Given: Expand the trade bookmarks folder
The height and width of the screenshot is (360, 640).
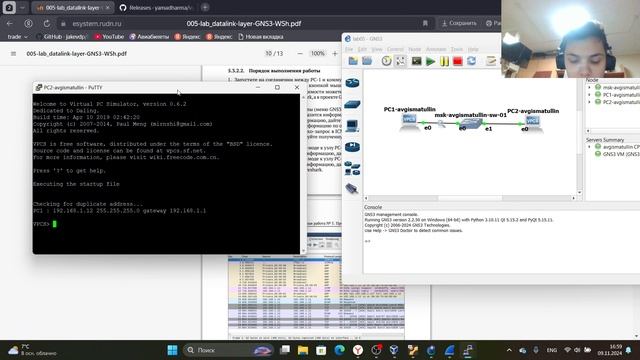Looking at the screenshot, I should tap(17, 37).
